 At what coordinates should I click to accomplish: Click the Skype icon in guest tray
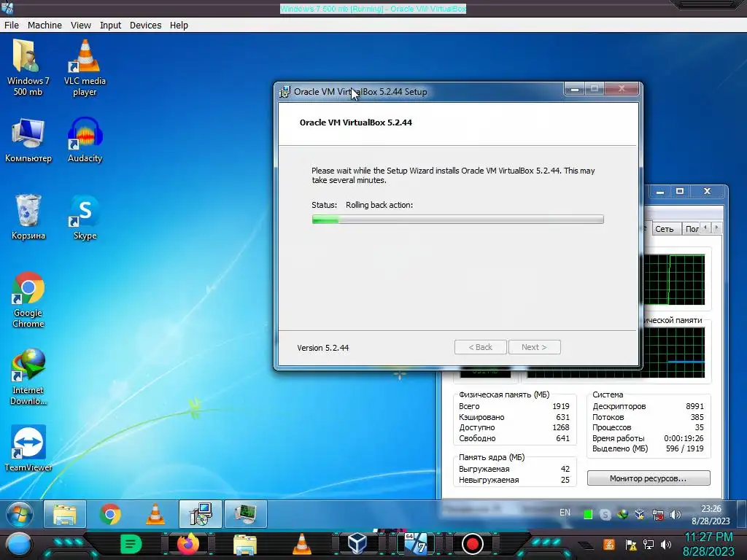(605, 514)
